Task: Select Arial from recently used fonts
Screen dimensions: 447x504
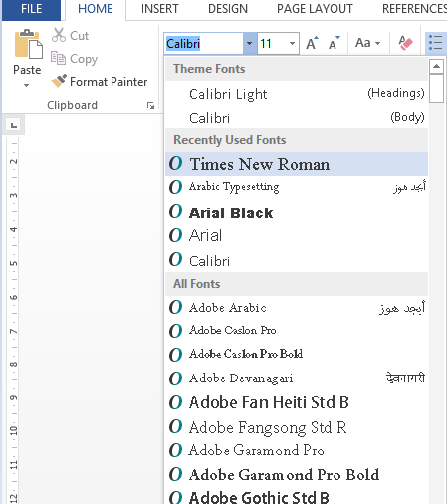Action: coord(297,236)
